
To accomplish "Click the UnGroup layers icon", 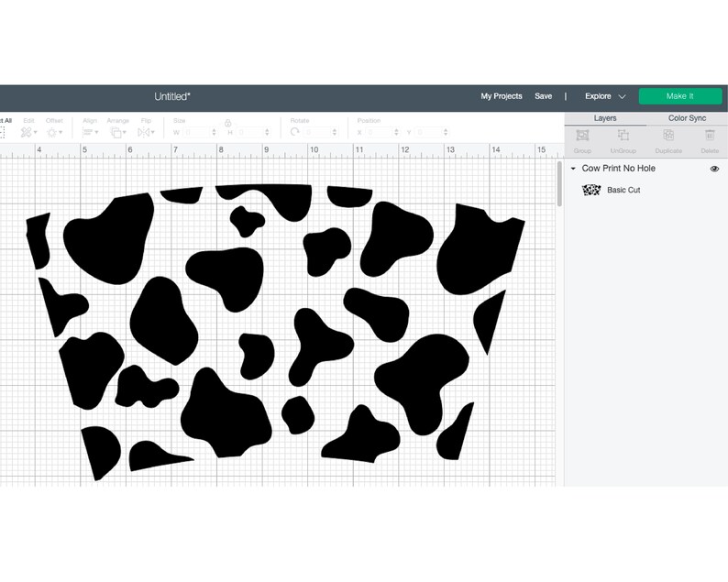I will 623,136.
